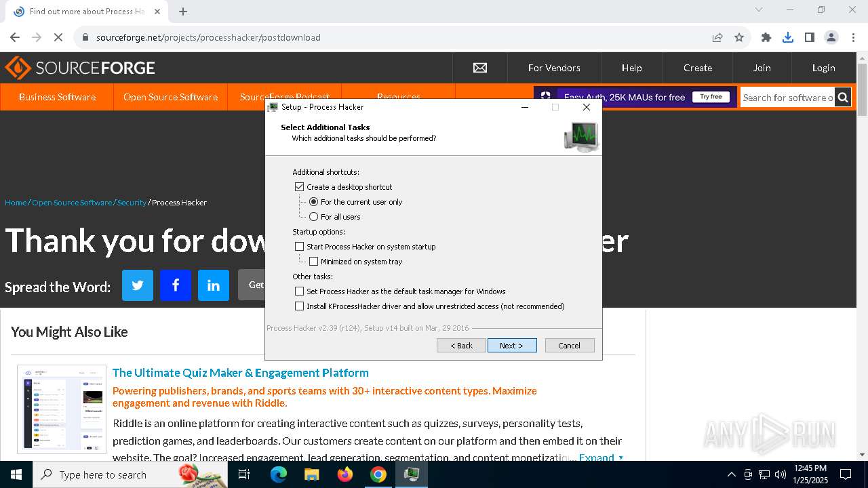
Task: Launch Microsoft Edge from taskbar
Action: click(279, 474)
